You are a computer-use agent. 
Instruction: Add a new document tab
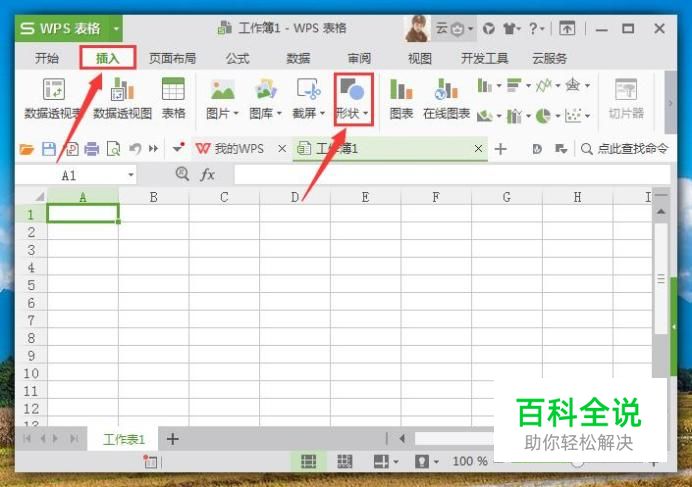[x=500, y=149]
